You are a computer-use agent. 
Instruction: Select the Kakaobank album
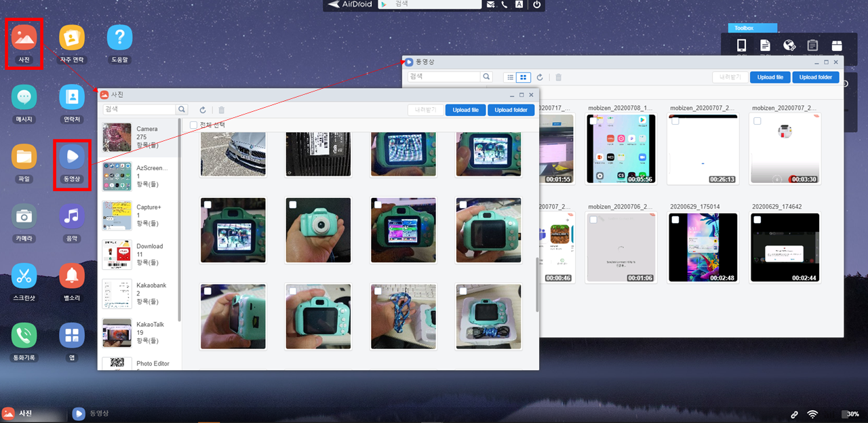tap(138, 294)
